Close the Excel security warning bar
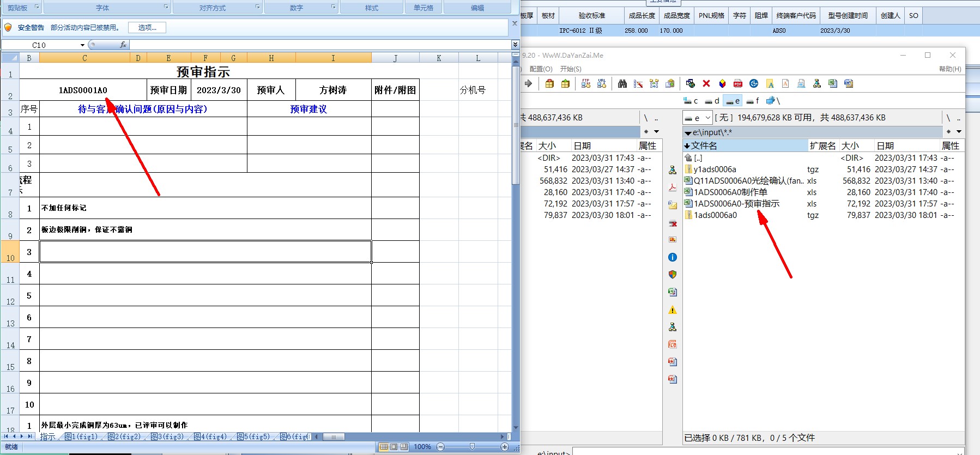The image size is (980, 455). click(515, 23)
